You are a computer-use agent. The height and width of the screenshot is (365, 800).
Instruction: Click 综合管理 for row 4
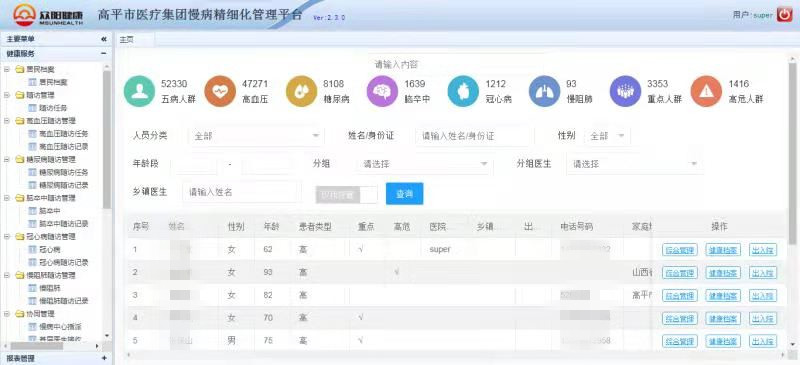680,319
